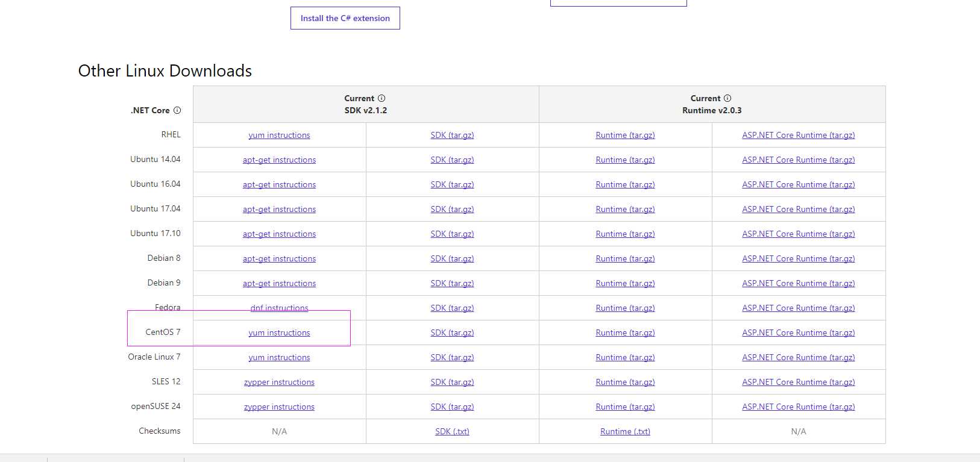980x462 pixels.
Task: Open the Runtime (.txt) checksums link
Action: click(625, 431)
